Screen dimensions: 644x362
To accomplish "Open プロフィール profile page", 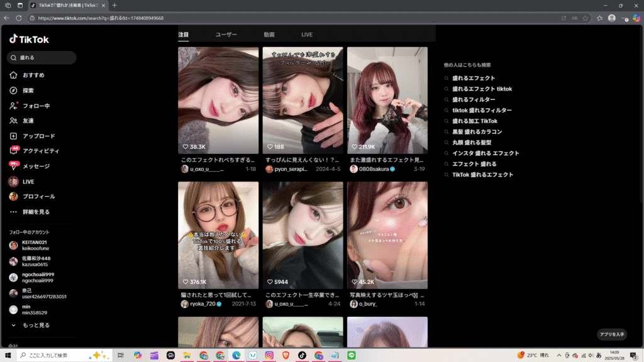I will (32, 197).
